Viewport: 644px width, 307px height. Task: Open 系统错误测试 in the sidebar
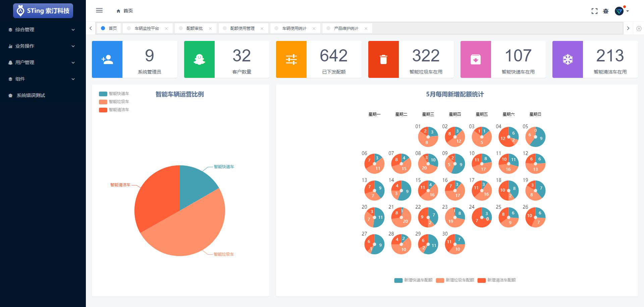pyautogui.click(x=31, y=95)
